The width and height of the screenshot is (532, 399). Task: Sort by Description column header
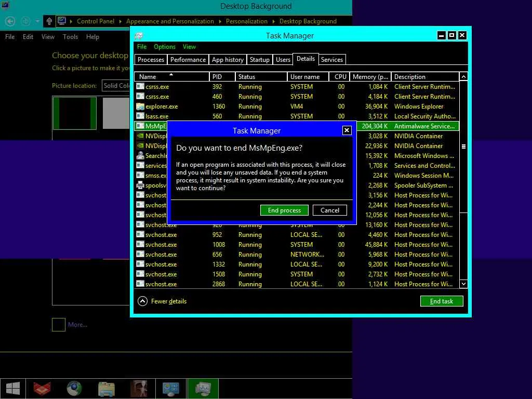point(425,77)
